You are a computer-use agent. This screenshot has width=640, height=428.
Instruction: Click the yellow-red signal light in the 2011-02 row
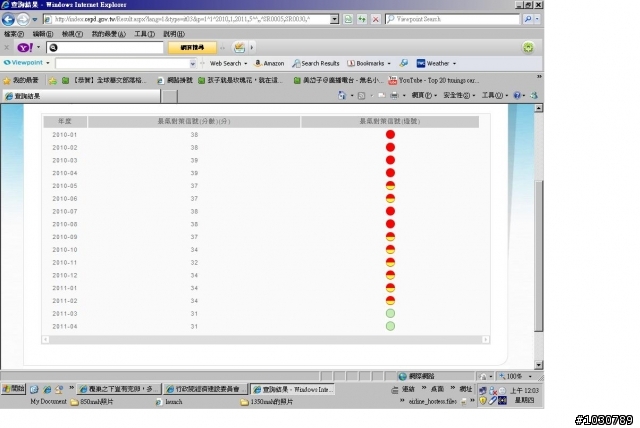coord(390,301)
